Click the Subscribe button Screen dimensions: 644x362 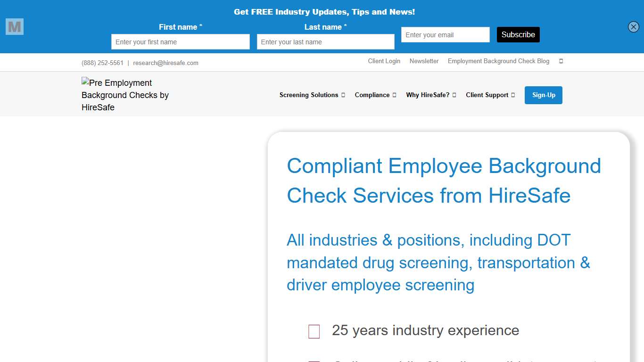518,34
